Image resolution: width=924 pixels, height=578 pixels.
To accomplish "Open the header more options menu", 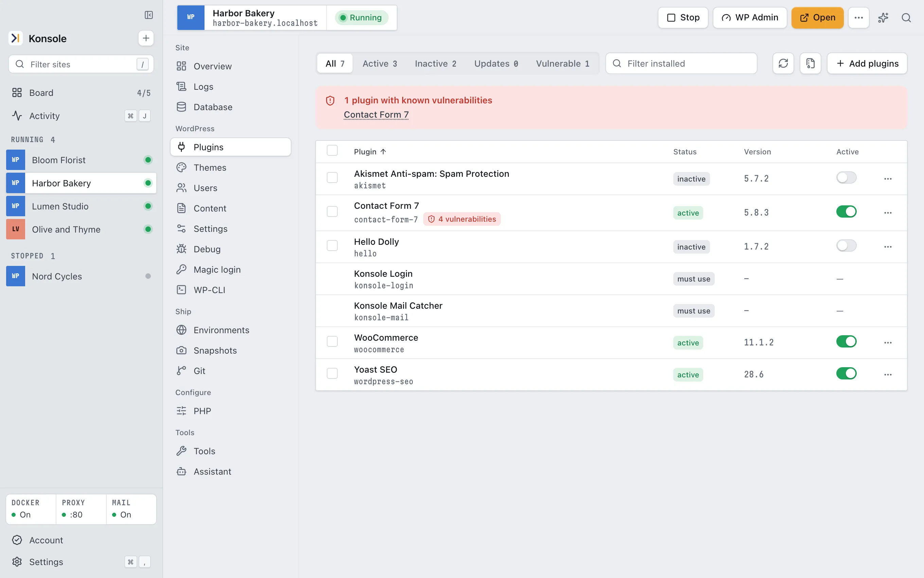I will [858, 18].
